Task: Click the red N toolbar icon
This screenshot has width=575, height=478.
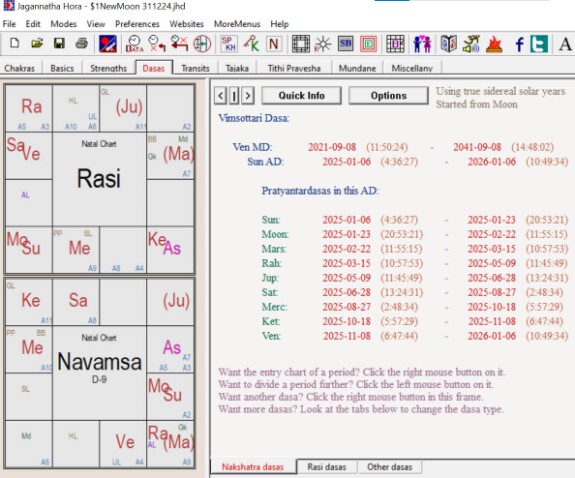Action: (x=274, y=44)
